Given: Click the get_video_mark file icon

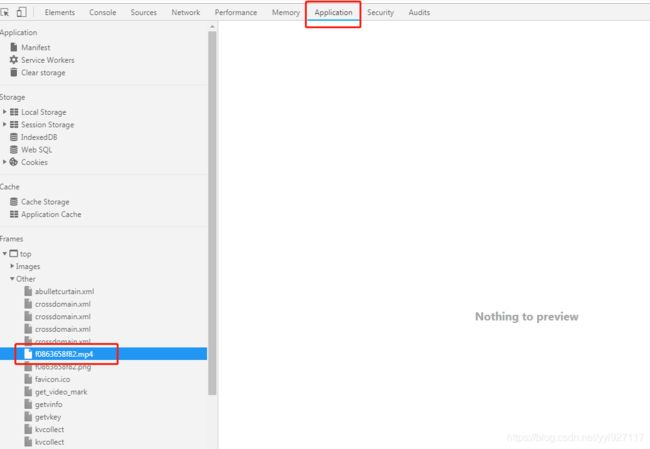Looking at the screenshot, I should tap(28, 391).
